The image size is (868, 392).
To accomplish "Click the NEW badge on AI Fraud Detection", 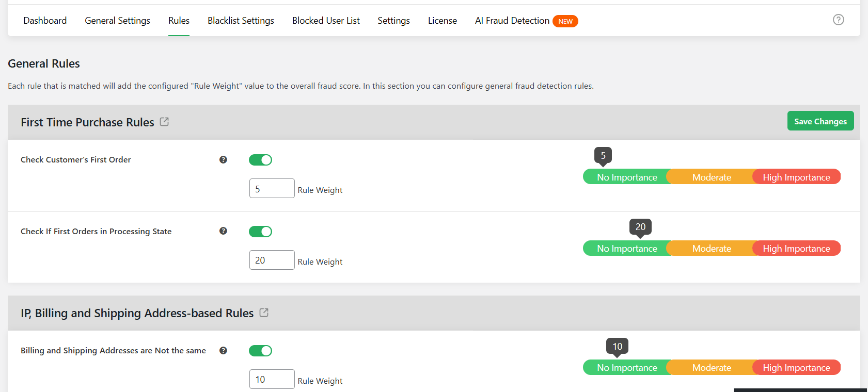I will 565,21.
